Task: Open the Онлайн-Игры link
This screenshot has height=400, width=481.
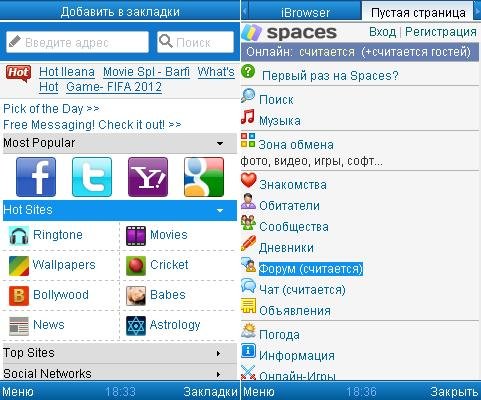Action: coord(297,376)
